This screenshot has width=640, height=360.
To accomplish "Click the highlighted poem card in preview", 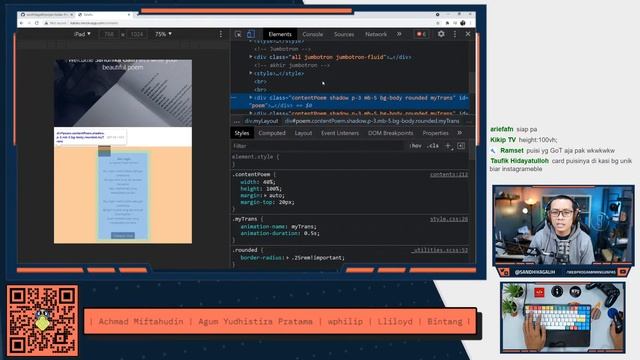I will point(123,196).
